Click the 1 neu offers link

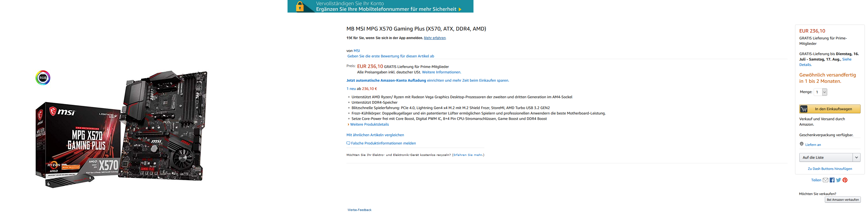(351, 89)
